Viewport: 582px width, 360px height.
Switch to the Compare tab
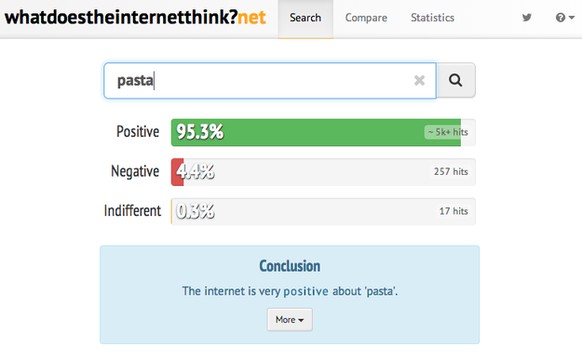click(x=366, y=18)
